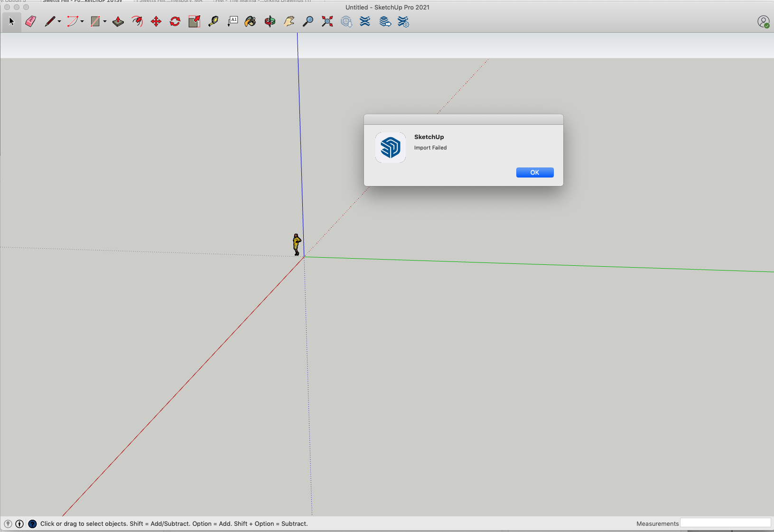The width and height of the screenshot is (774, 532).
Task: Click the geolocation pin status icon
Action: click(8, 524)
